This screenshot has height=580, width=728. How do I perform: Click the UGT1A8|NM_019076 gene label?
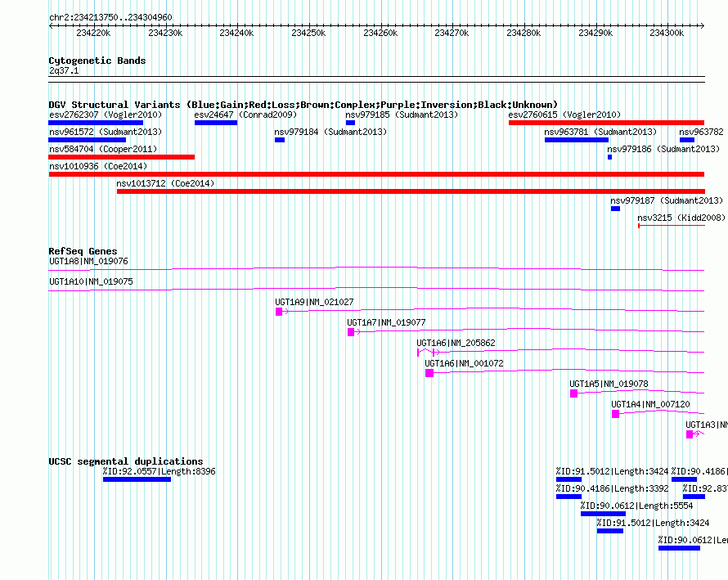(88, 261)
